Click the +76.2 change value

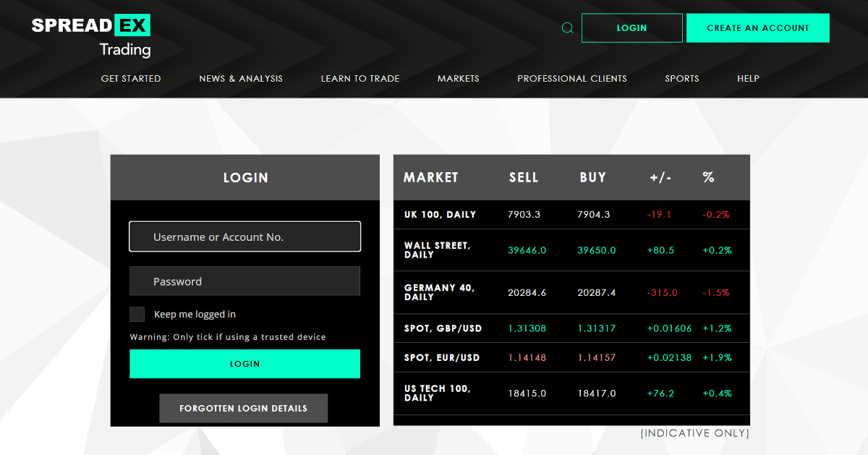pyautogui.click(x=660, y=394)
